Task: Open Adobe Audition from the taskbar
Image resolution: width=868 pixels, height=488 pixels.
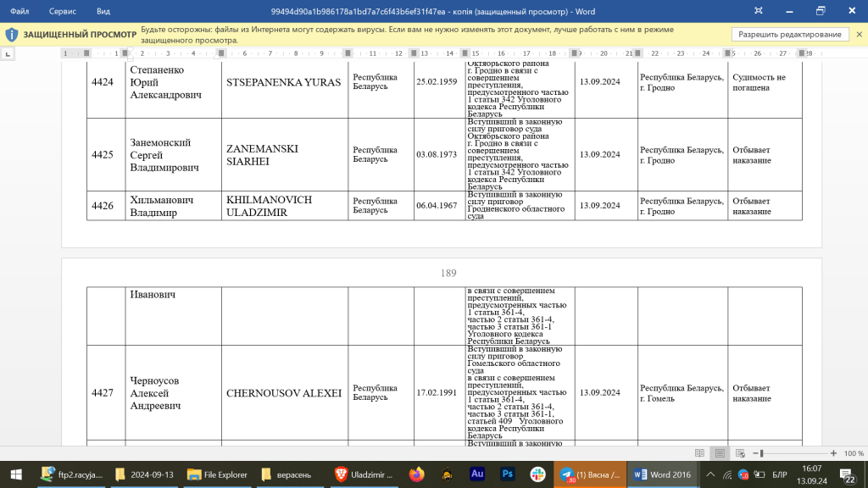Action: 477,474
